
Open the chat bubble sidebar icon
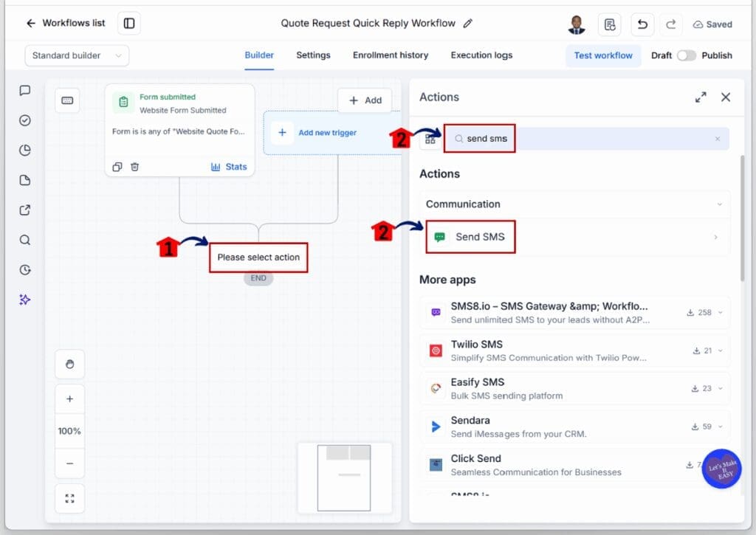[x=25, y=91]
